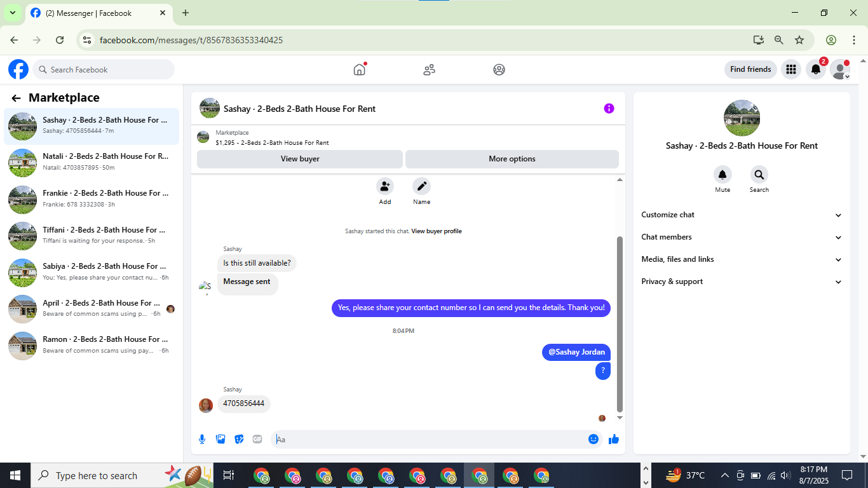
Task: Click the More options button
Action: [x=512, y=159]
